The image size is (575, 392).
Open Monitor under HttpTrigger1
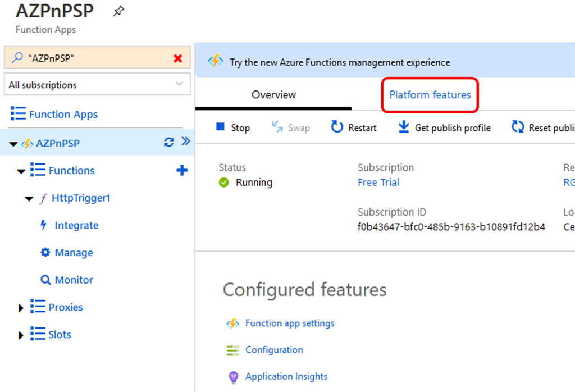74,280
